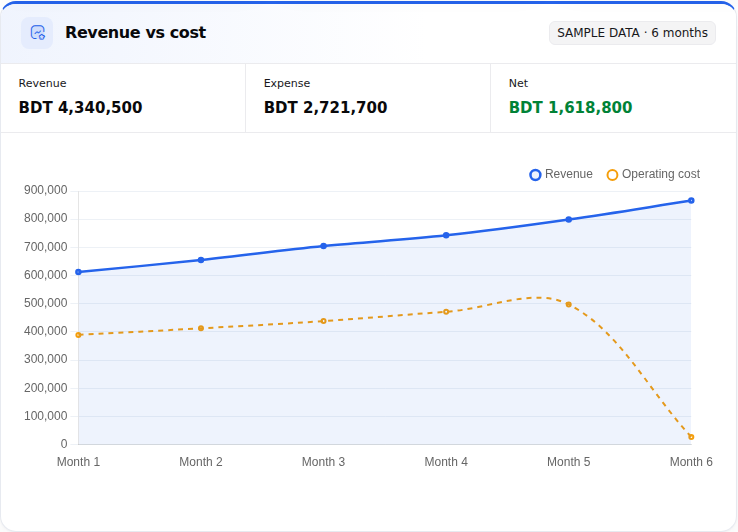
Task: Click the Month 2 axis label
Action: (x=201, y=462)
